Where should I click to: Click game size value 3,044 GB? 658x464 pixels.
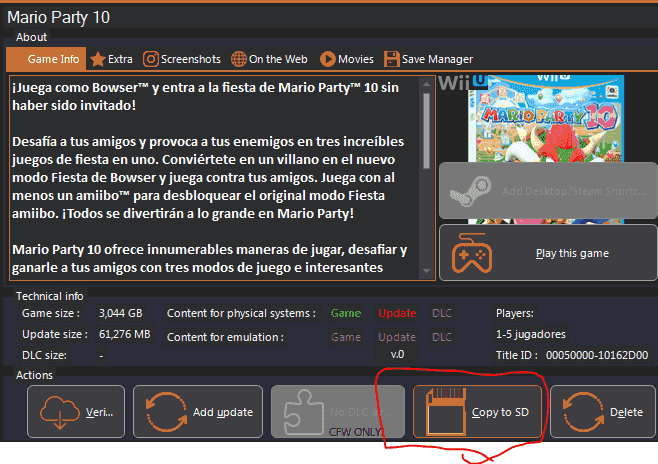click(120, 313)
